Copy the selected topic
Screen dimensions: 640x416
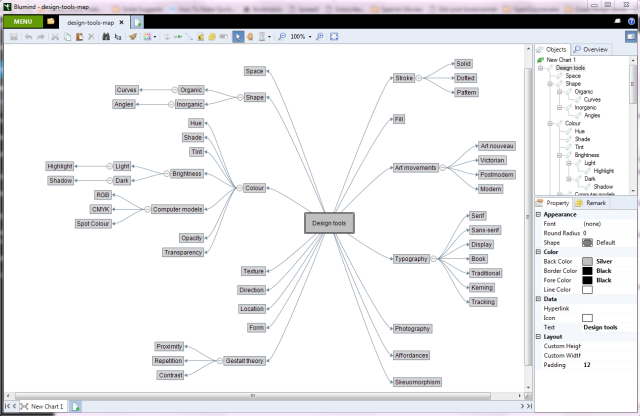point(67,37)
